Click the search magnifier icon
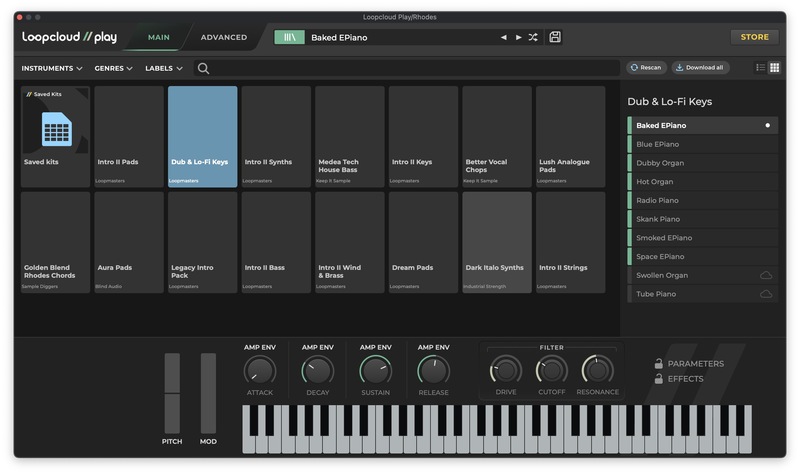Image resolution: width=800 pixels, height=474 pixels. 203,68
